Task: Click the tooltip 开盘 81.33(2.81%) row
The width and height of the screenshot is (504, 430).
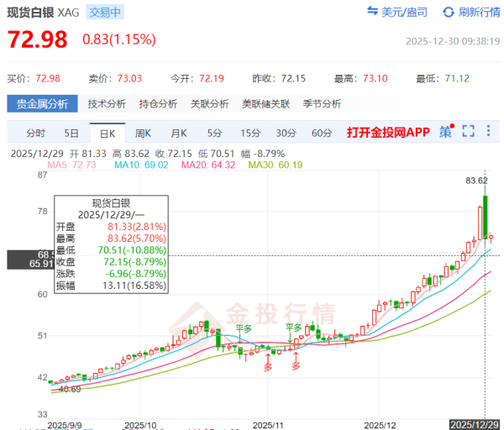Action: coord(111,227)
